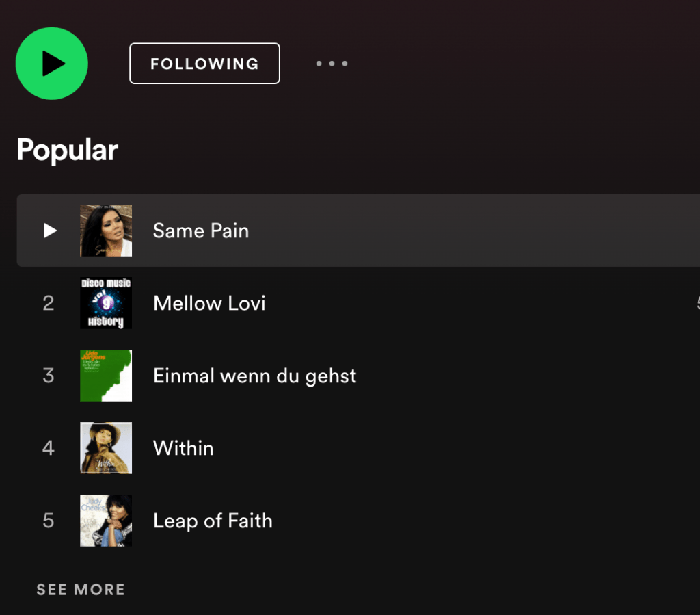Select the Leap of Faith track title

[213, 521]
